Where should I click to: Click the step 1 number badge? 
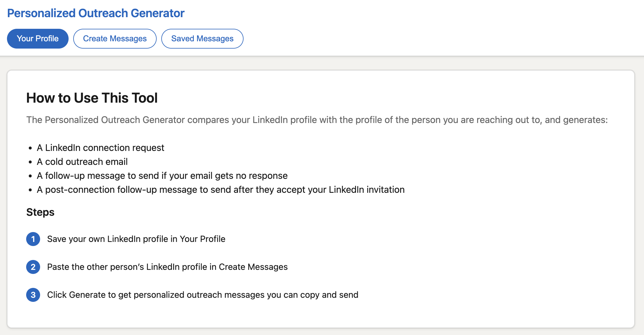tap(33, 239)
